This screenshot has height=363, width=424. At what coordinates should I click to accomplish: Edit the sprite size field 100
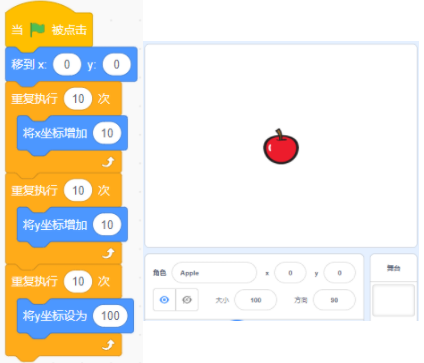[x=256, y=300]
